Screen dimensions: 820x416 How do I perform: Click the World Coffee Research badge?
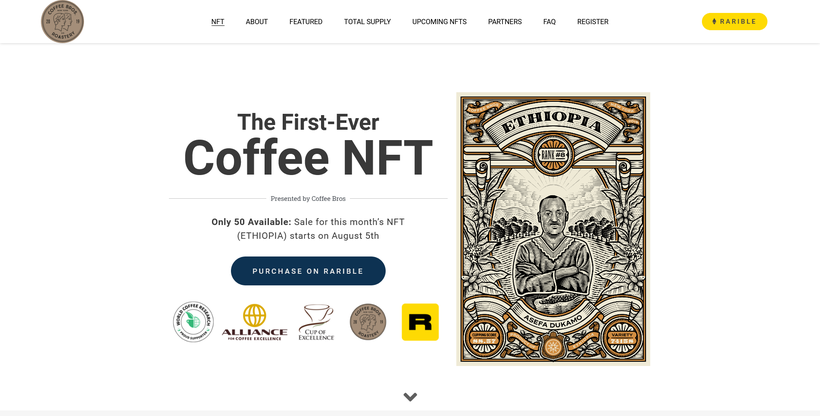point(193,322)
